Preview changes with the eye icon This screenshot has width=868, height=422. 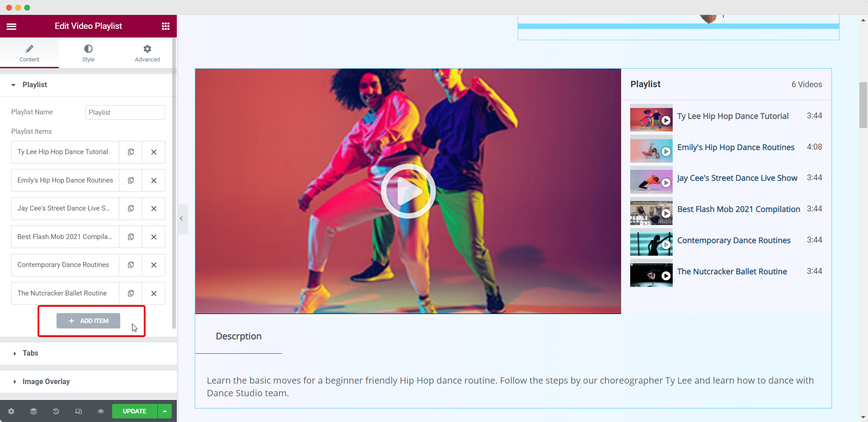pyautogui.click(x=100, y=411)
